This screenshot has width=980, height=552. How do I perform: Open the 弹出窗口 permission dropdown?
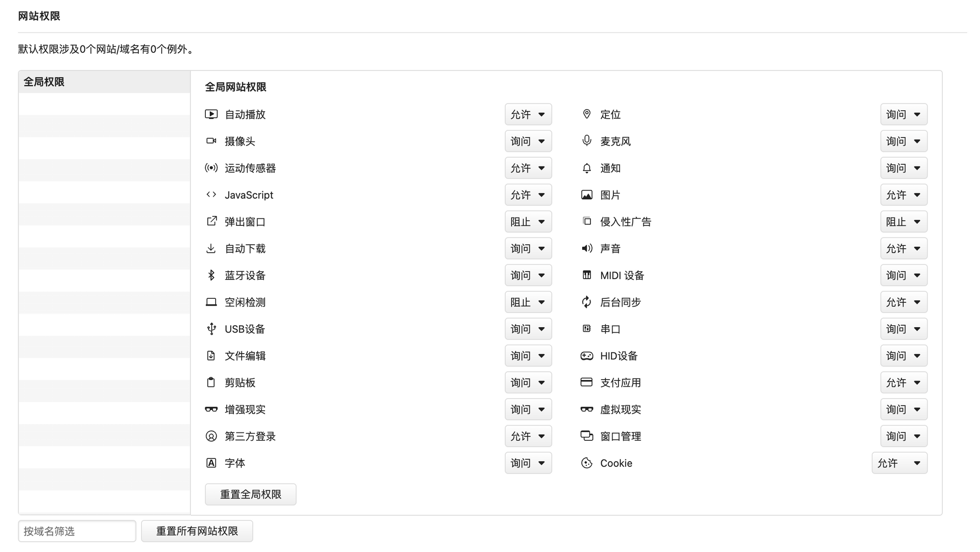pyautogui.click(x=528, y=221)
